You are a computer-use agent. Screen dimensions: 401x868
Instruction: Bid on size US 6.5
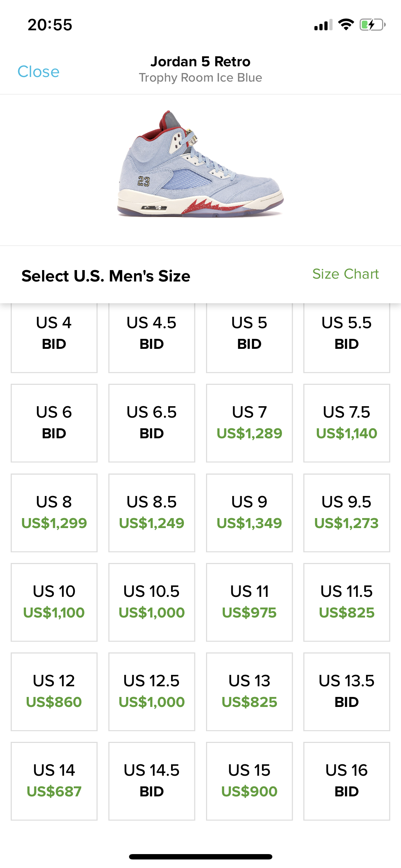[x=151, y=423]
